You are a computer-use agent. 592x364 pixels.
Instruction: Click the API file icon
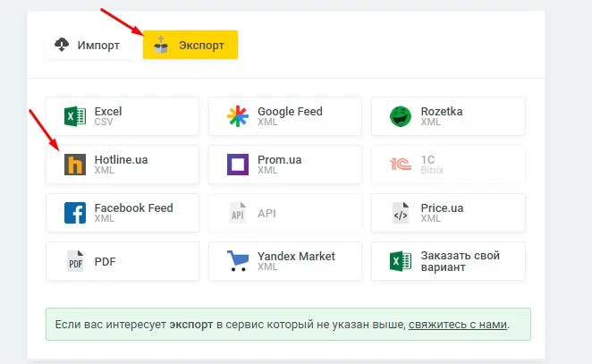point(238,213)
